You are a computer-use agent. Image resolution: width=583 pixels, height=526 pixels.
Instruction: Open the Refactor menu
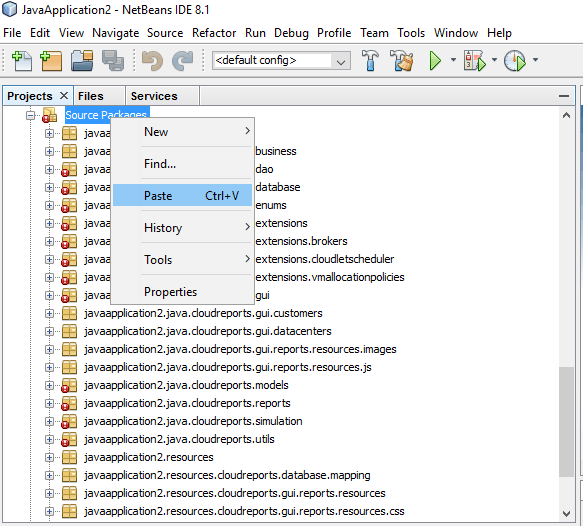pyautogui.click(x=214, y=33)
